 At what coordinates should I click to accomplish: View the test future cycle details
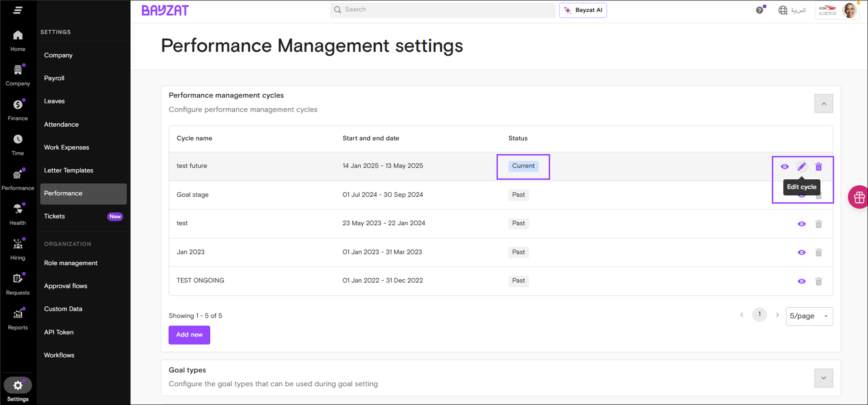click(784, 167)
